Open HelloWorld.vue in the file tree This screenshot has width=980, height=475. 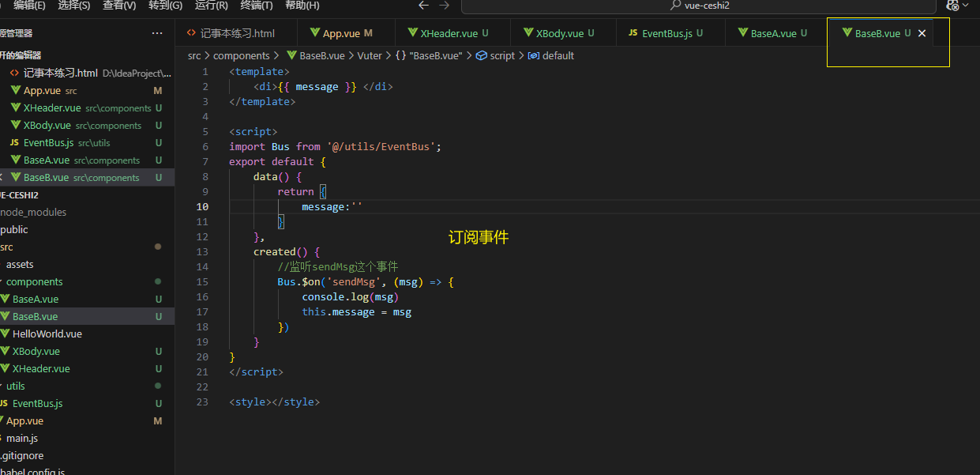[87, 334]
